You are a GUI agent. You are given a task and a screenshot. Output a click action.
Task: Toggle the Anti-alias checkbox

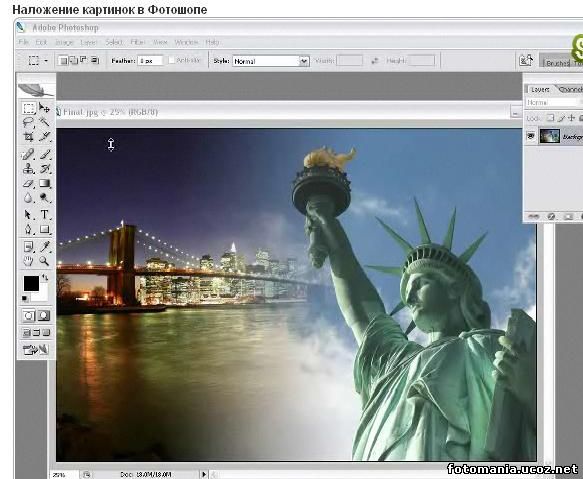point(171,60)
